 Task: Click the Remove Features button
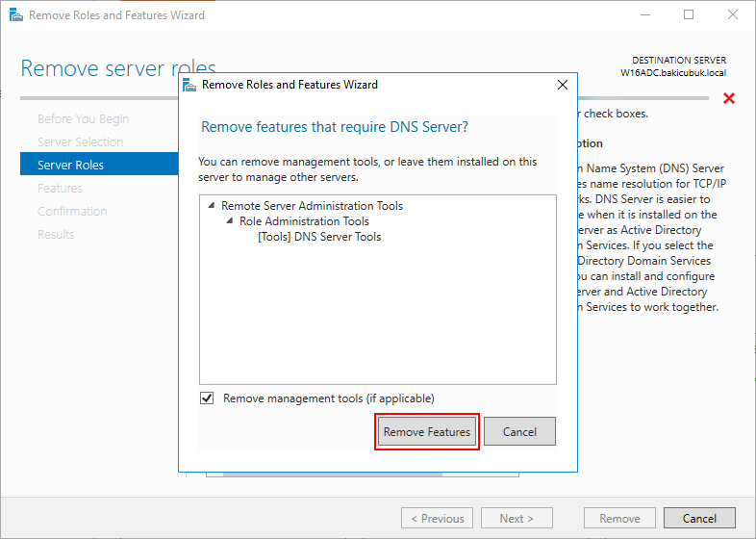[x=427, y=431]
